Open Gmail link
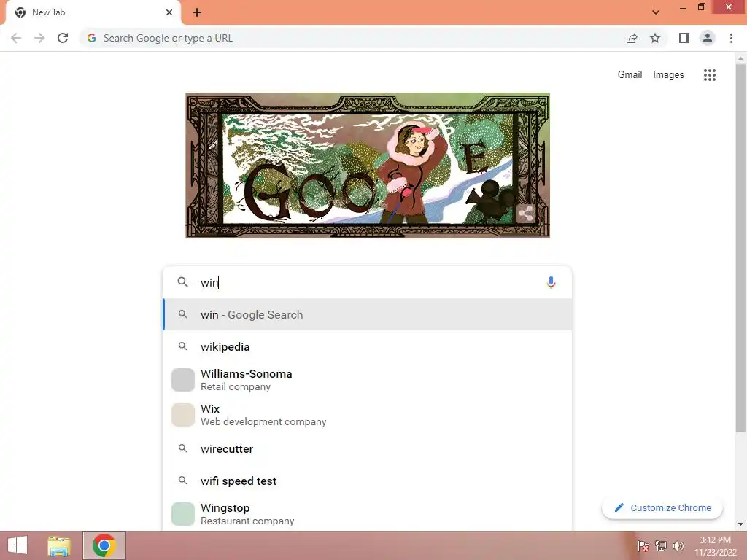747x560 pixels. coord(630,75)
